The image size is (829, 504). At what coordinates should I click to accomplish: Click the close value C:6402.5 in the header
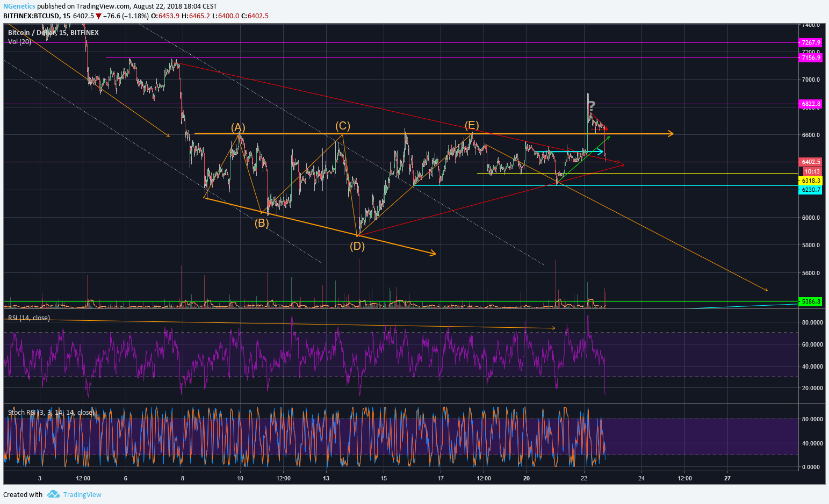255,16
